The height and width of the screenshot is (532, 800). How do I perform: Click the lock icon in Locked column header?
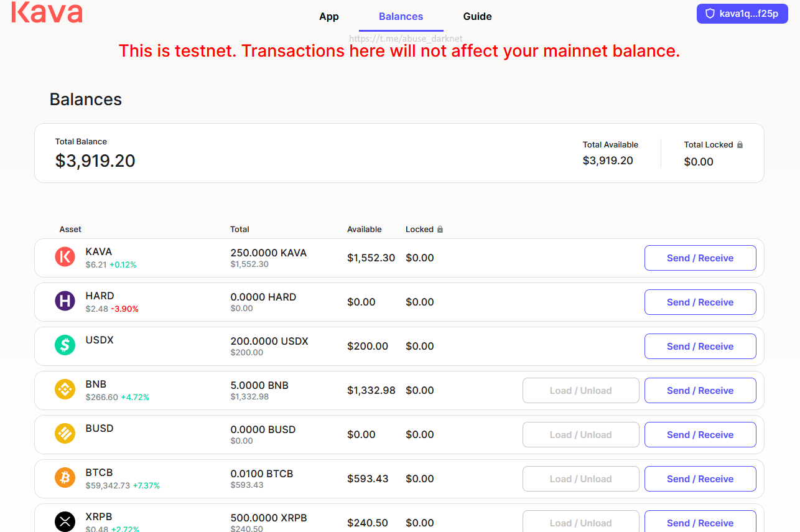(x=440, y=230)
